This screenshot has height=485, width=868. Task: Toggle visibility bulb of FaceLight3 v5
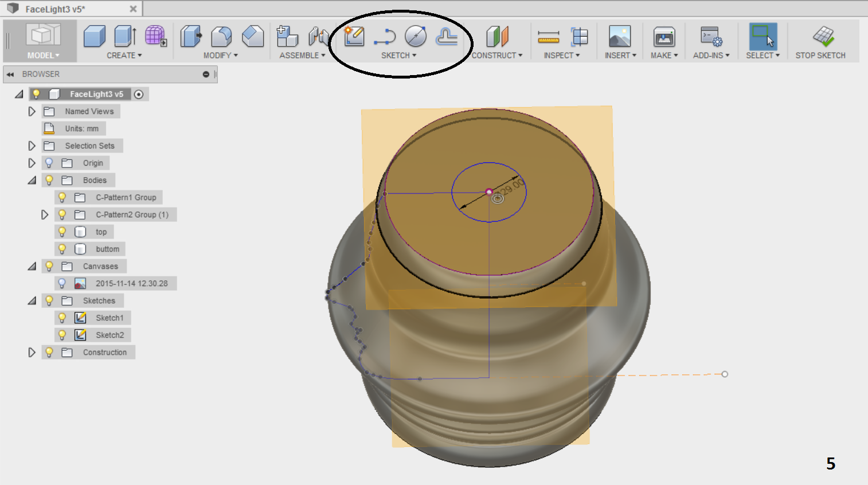36,94
